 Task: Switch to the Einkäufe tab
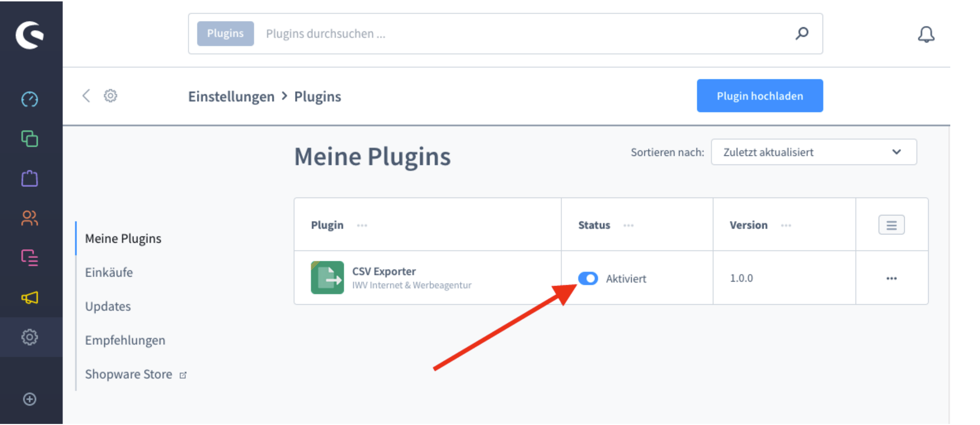point(109,272)
